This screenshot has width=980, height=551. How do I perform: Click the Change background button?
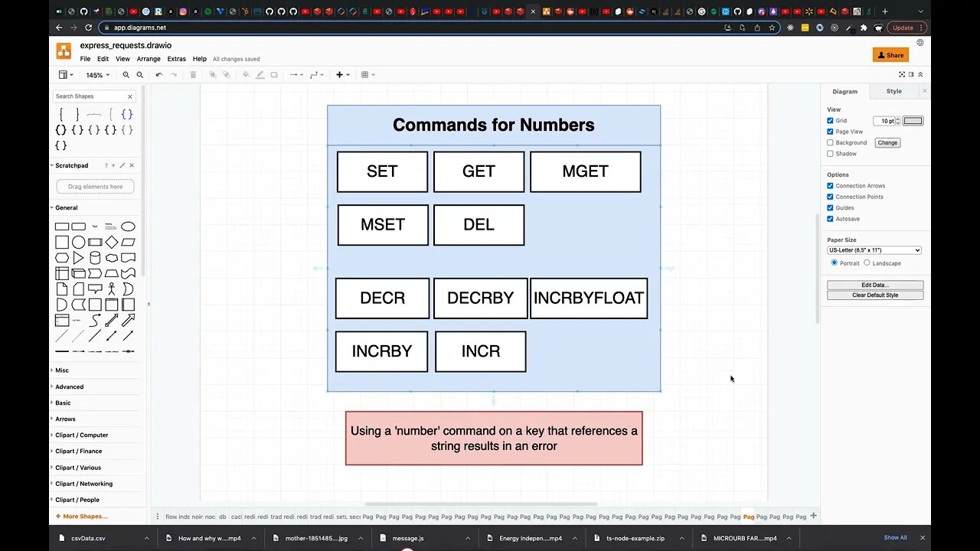coord(887,142)
